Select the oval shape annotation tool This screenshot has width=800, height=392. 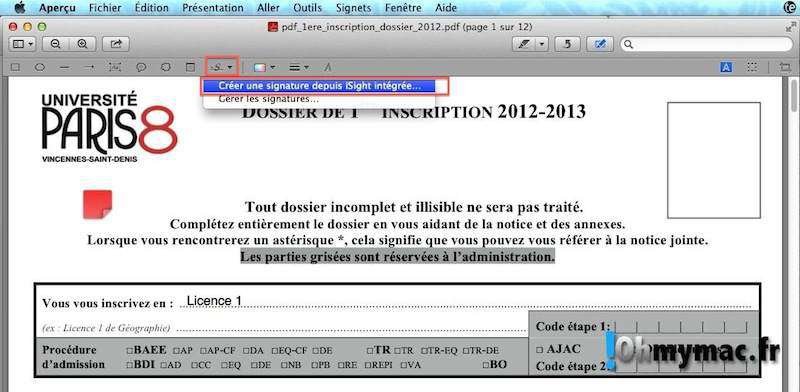(40, 67)
